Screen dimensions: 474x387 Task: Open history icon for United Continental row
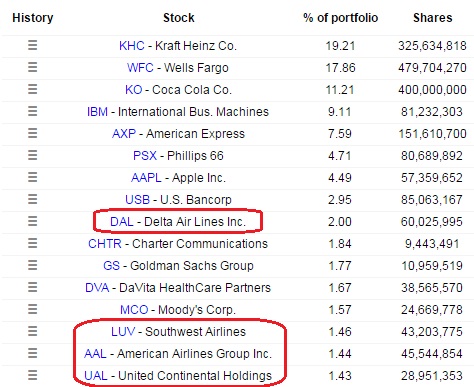click(32, 375)
